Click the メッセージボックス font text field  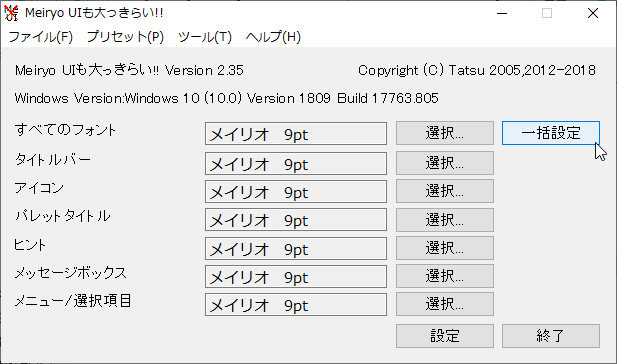(296, 277)
